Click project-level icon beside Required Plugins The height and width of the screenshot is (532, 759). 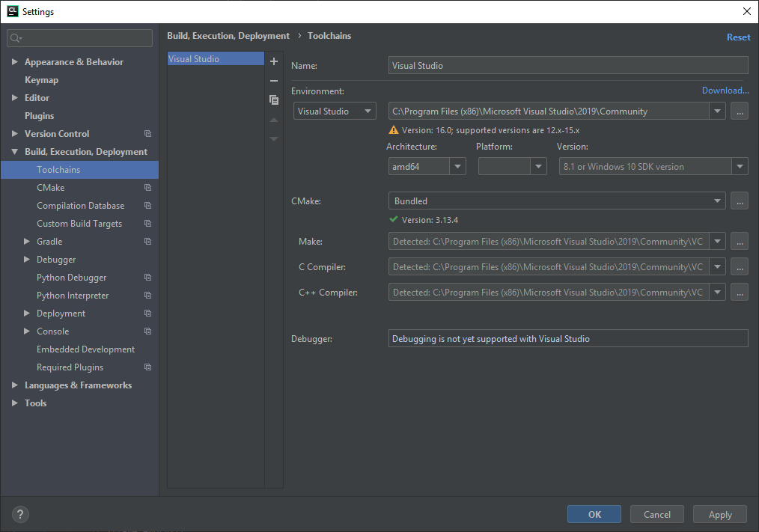(147, 367)
